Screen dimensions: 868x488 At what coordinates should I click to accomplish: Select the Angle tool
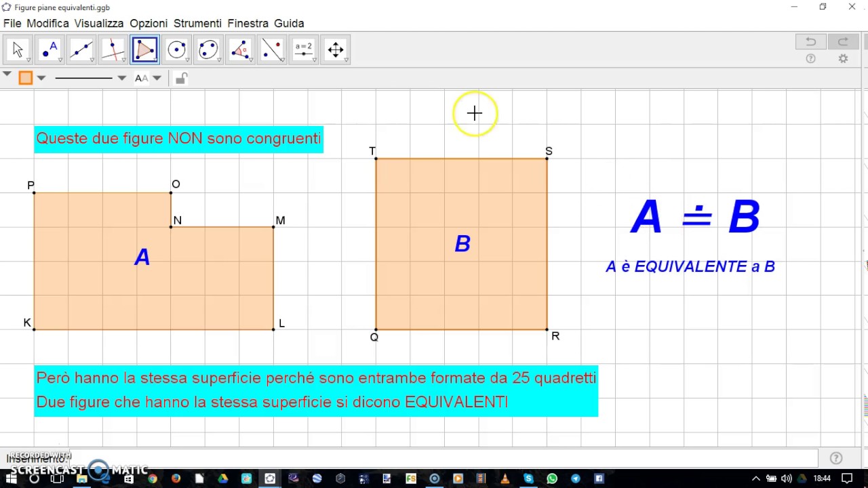[x=241, y=50]
